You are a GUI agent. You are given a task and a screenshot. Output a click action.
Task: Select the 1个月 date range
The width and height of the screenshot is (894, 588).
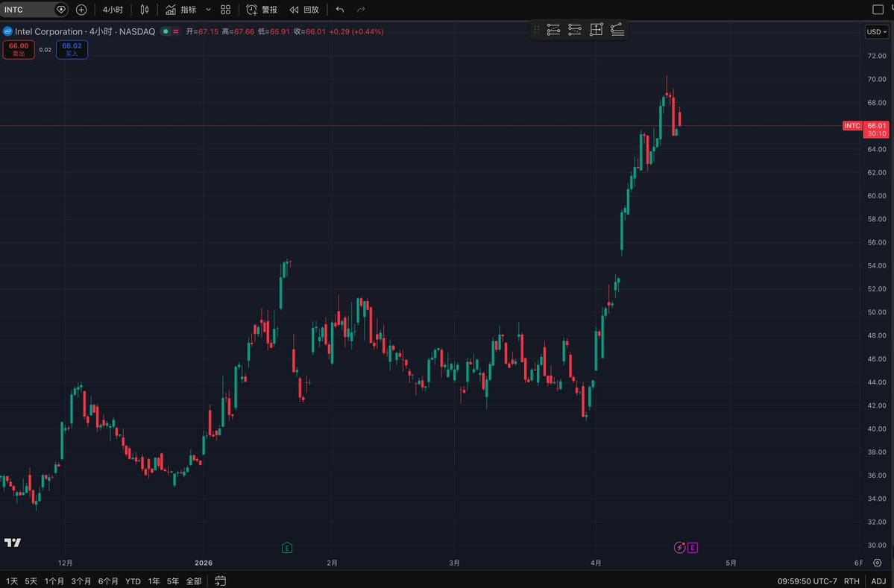coord(54,581)
